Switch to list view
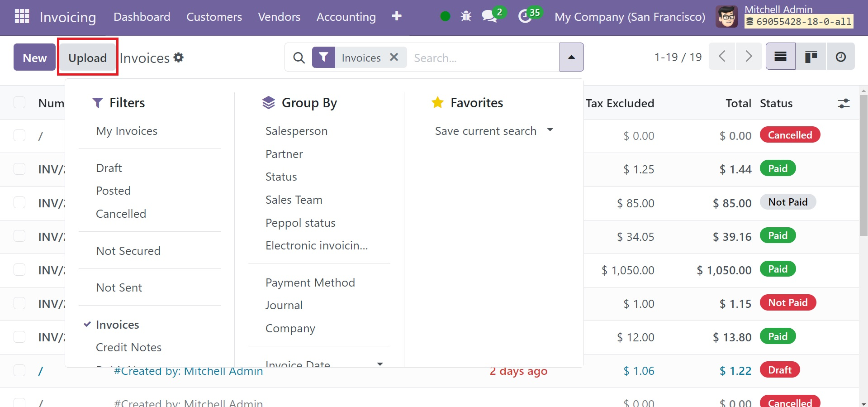868x407 pixels. (x=780, y=56)
